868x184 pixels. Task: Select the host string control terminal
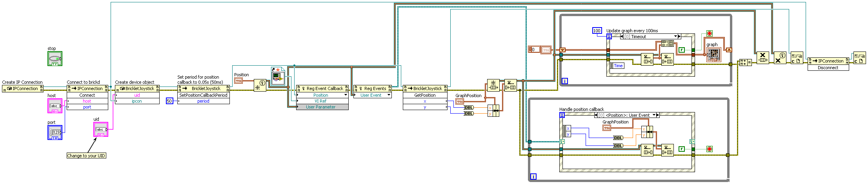pyautogui.click(x=55, y=106)
